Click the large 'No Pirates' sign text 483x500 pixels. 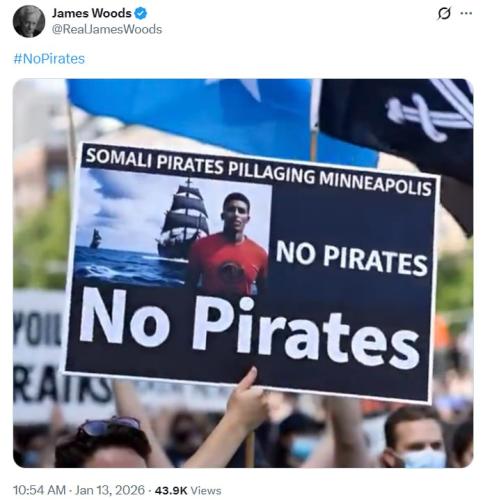(249, 327)
